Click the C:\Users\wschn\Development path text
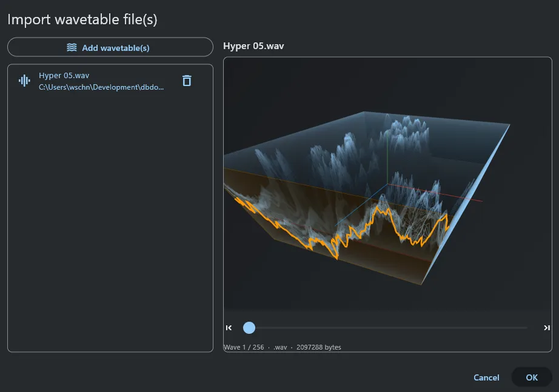Viewport: 559px width, 392px height. (101, 87)
